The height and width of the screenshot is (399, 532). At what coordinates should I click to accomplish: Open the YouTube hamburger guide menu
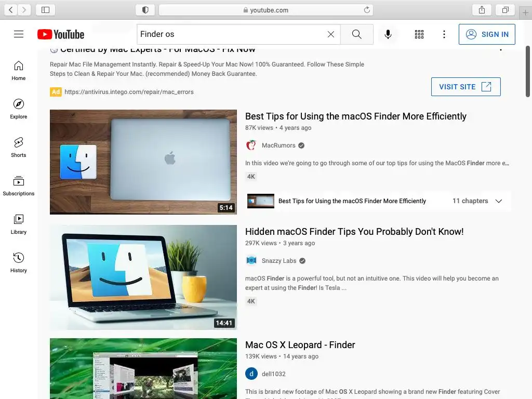19,34
